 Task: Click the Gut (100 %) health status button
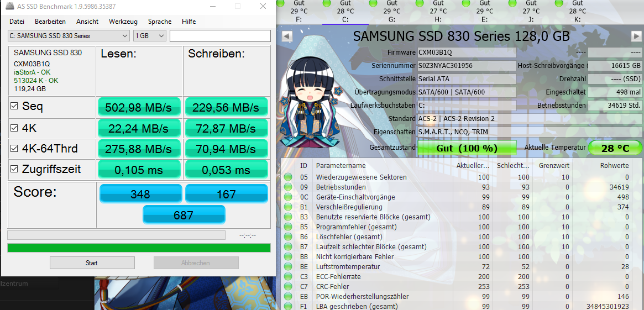467,148
